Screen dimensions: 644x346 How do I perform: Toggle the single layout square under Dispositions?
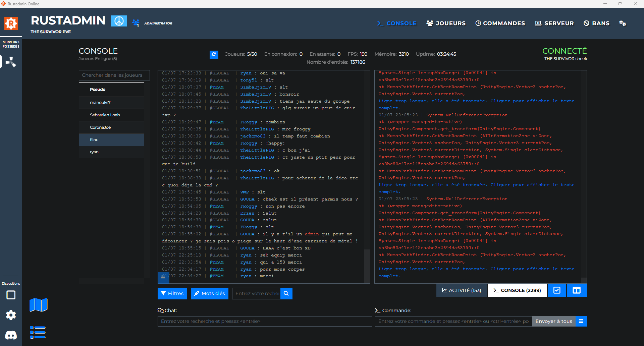[x=11, y=295]
